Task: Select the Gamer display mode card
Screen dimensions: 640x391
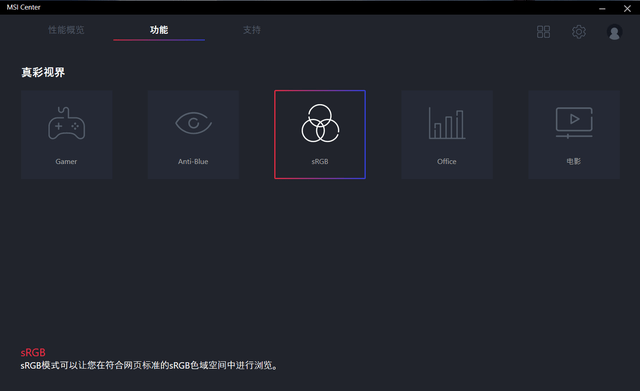Action: [67, 135]
